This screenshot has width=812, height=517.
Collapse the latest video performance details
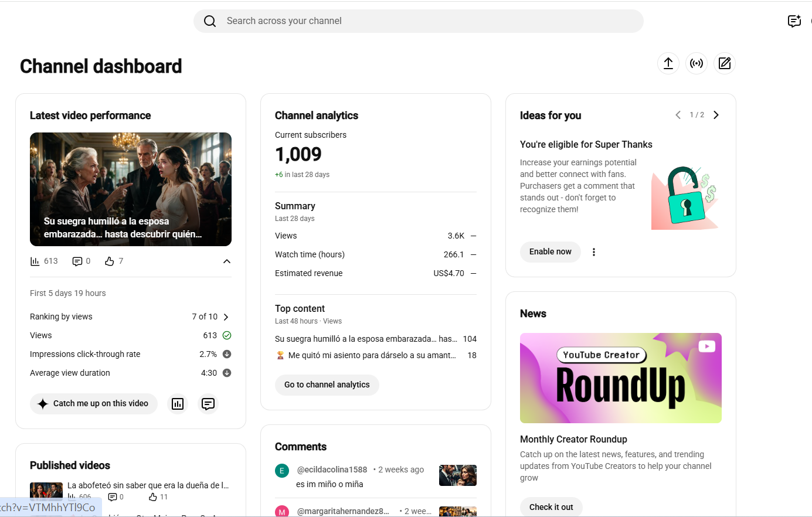pos(227,261)
